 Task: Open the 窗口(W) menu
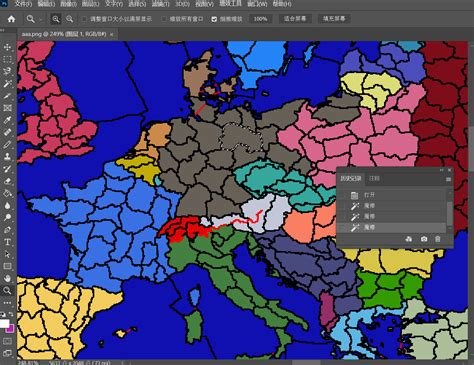(257, 4)
